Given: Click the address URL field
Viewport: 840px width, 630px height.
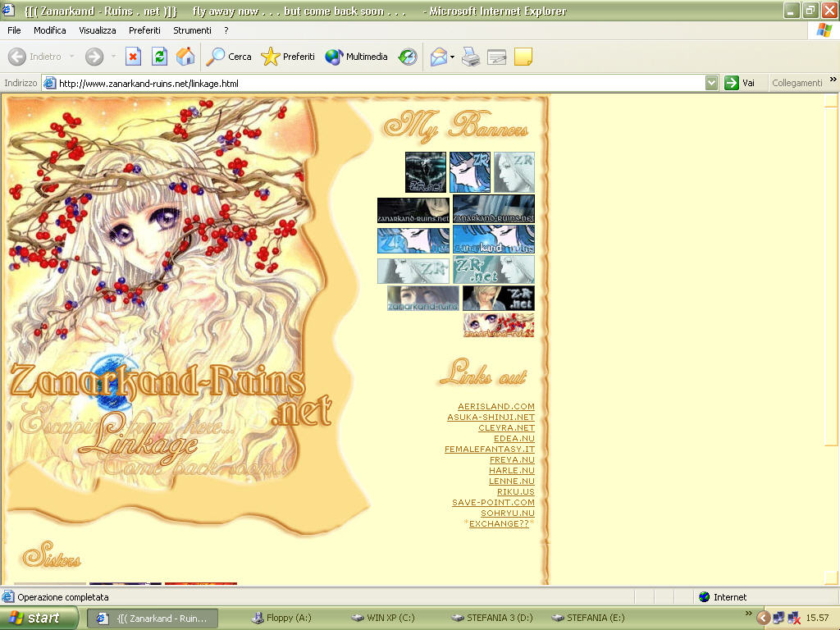Looking at the screenshot, I should (373, 83).
